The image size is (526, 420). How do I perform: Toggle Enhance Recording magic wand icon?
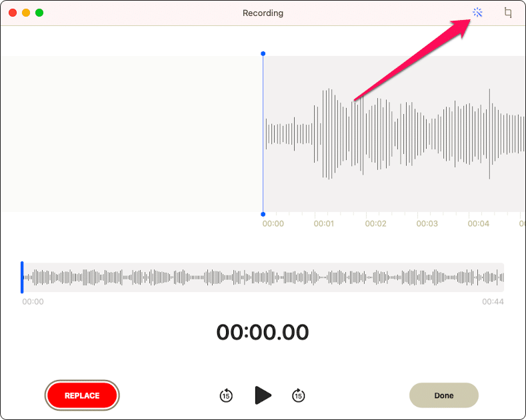click(477, 13)
